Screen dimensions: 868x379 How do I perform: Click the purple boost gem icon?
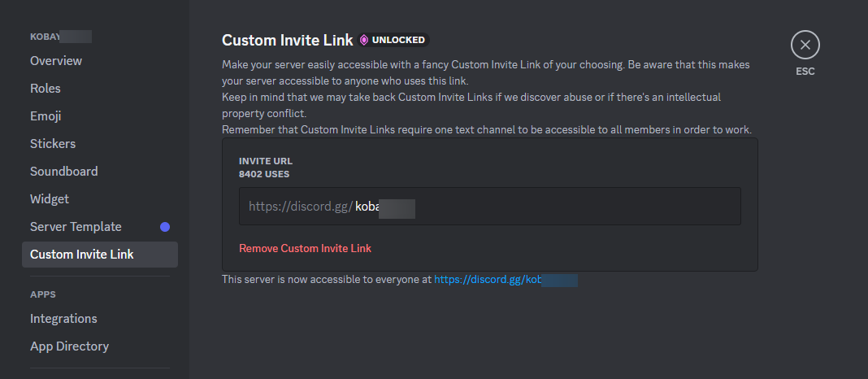pyautogui.click(x=364, y=40)
